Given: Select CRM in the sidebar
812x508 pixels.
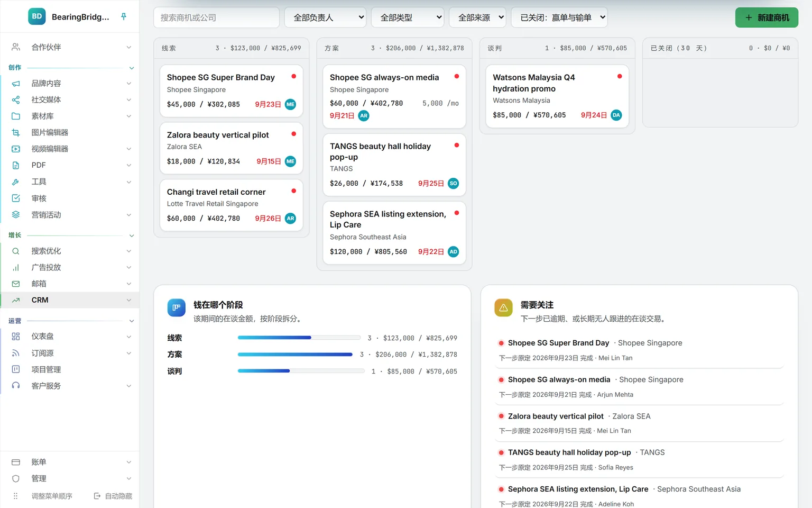Looking at the screenshot, I should [70, 300].
